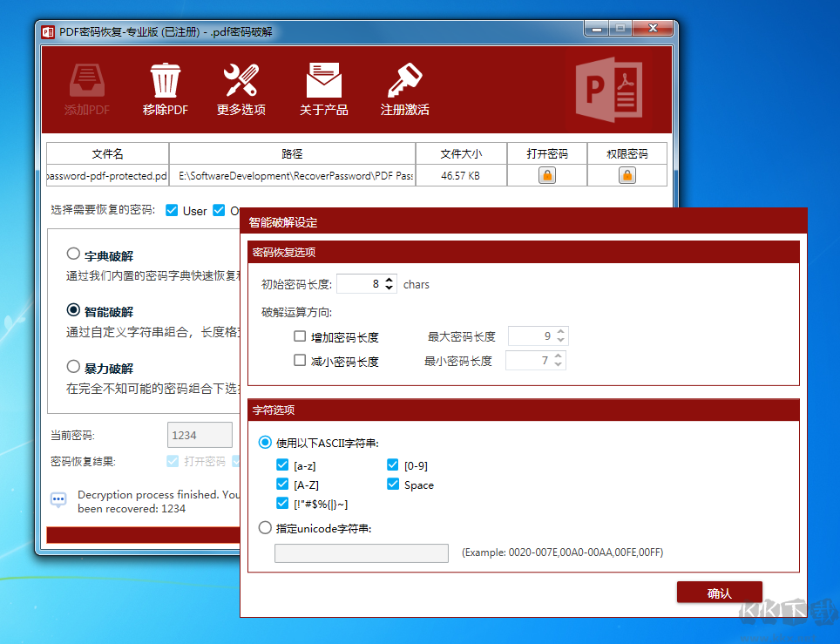
Task: Uncheck the Space character option
Action: point(391,485)
